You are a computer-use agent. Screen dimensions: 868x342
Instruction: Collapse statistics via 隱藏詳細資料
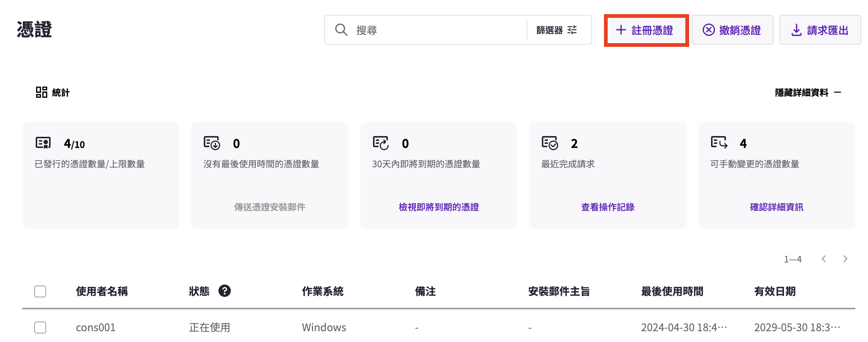(808, 92)
